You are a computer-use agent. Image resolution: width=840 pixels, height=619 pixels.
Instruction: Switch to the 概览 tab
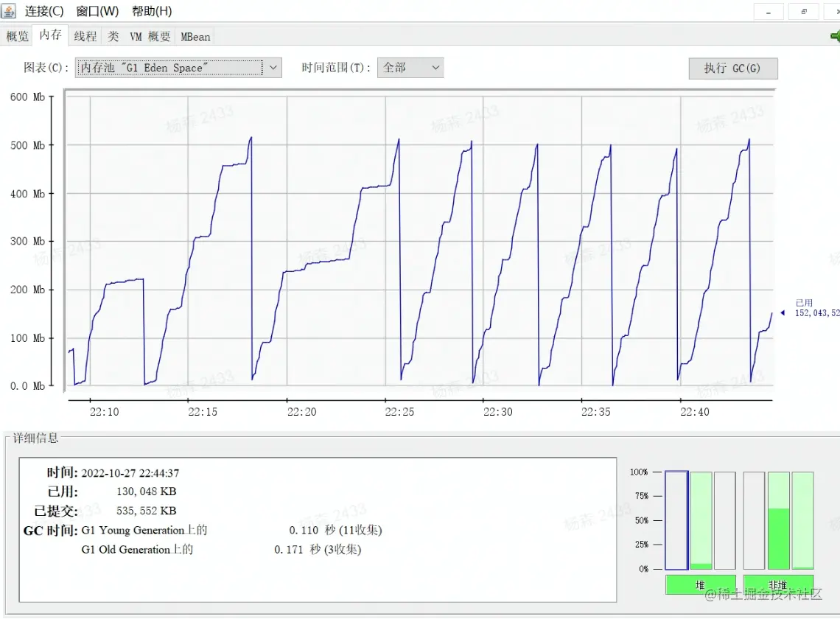(17, 36)
